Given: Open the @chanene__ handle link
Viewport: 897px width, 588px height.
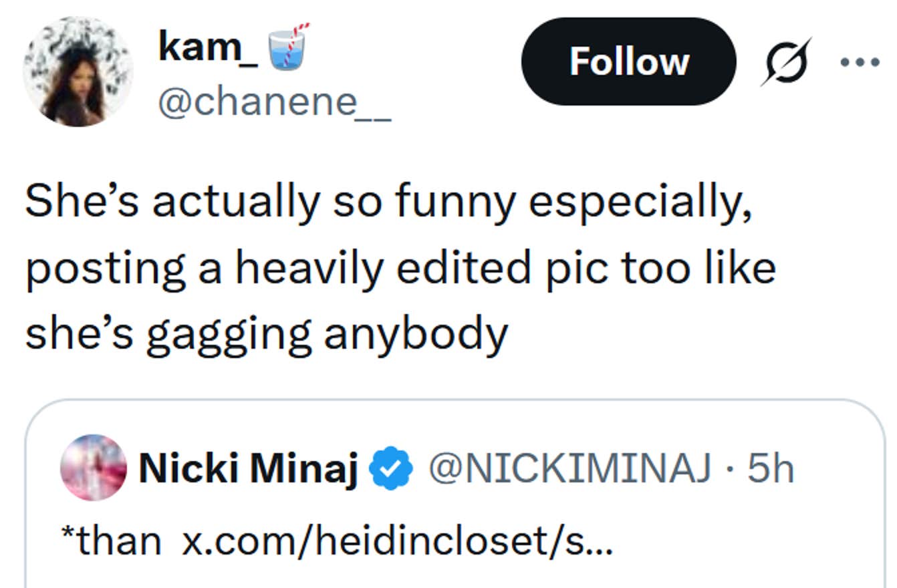Looking at the screenshot, I should pos(274,102).
